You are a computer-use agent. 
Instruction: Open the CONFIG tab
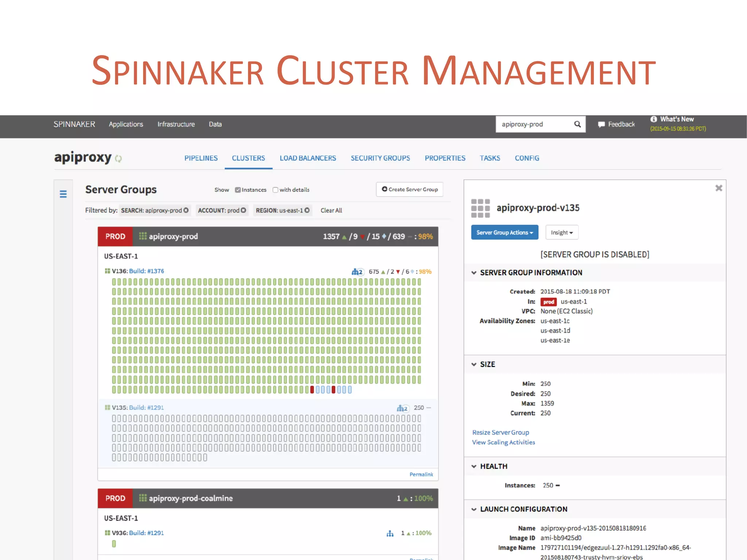527,158
